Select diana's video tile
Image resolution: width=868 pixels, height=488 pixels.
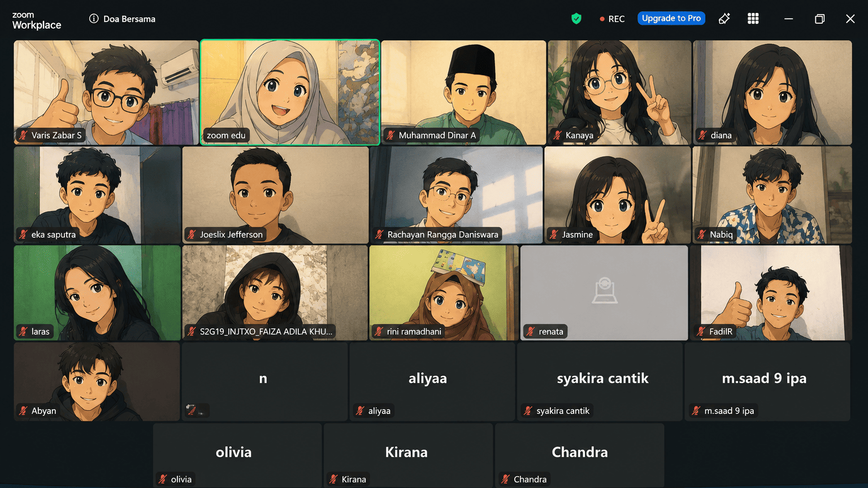click(x=772, y=93)
